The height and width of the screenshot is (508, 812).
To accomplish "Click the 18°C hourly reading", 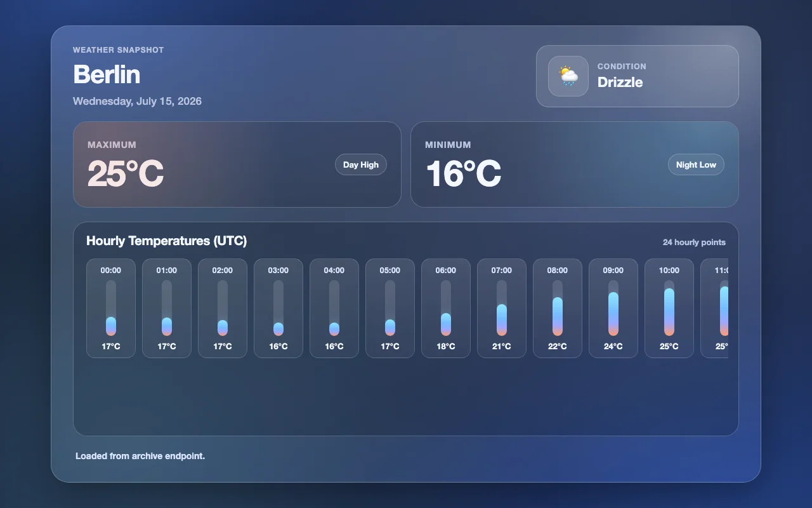I will tap(446, 347).
